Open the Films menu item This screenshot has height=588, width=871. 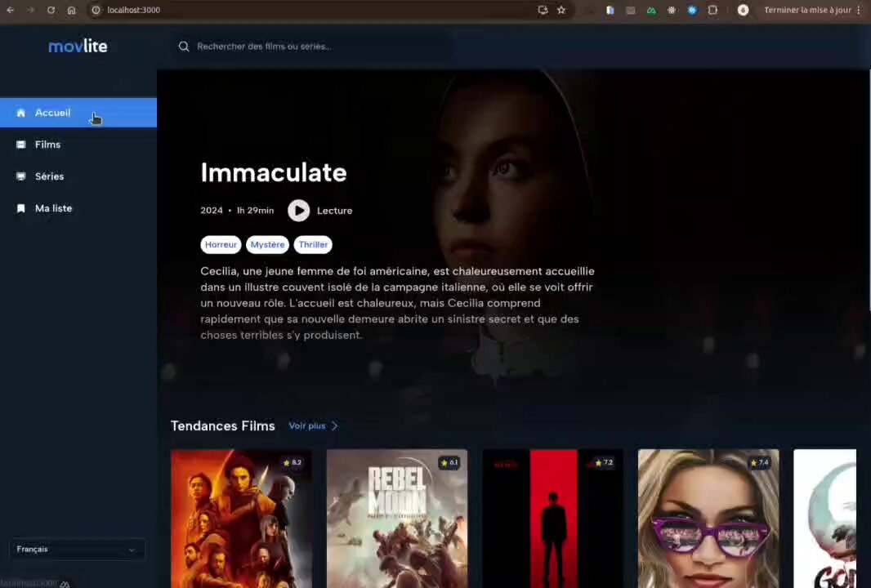point(78,145)
